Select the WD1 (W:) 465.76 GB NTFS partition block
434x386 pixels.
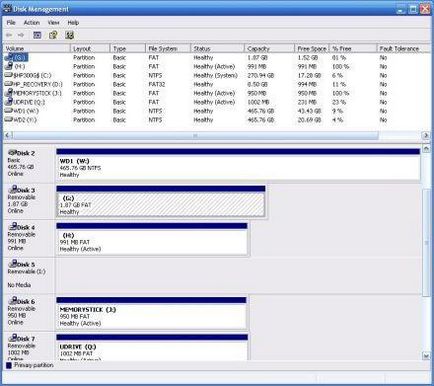[x=238, y=165]
